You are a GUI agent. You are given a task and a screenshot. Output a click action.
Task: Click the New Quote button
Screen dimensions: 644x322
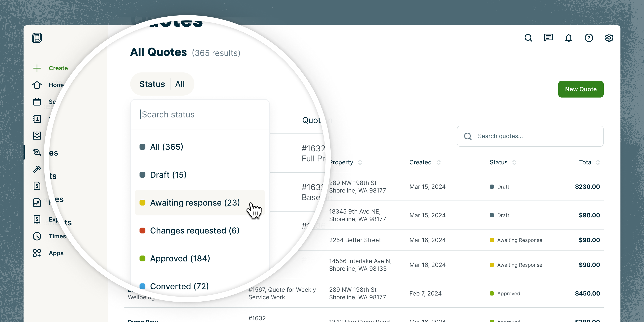pos(581,89)
